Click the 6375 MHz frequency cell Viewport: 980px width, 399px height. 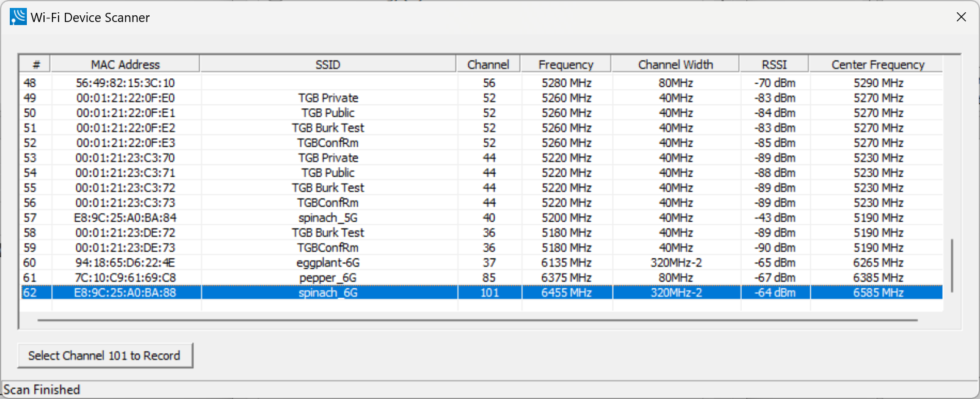point(566,277)
